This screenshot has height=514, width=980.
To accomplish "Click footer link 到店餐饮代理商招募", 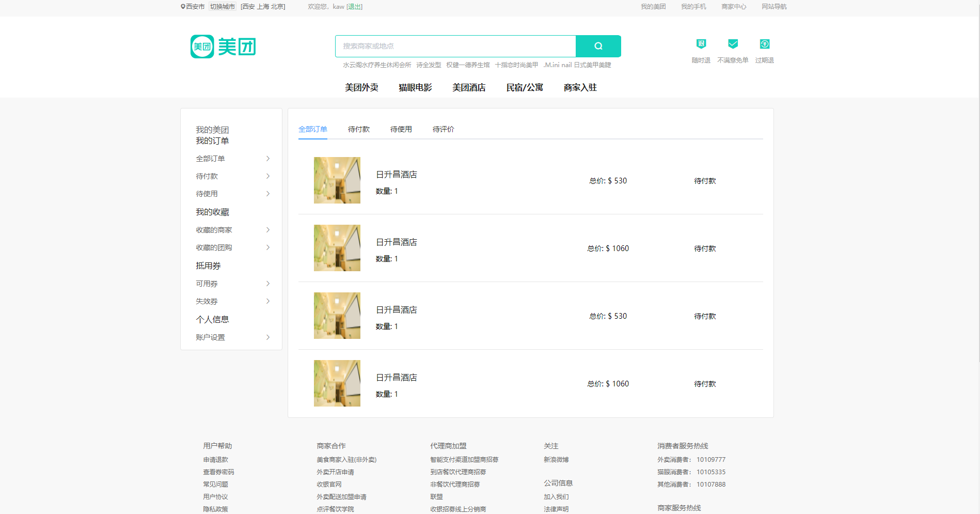I will click(x=458, y=472).
